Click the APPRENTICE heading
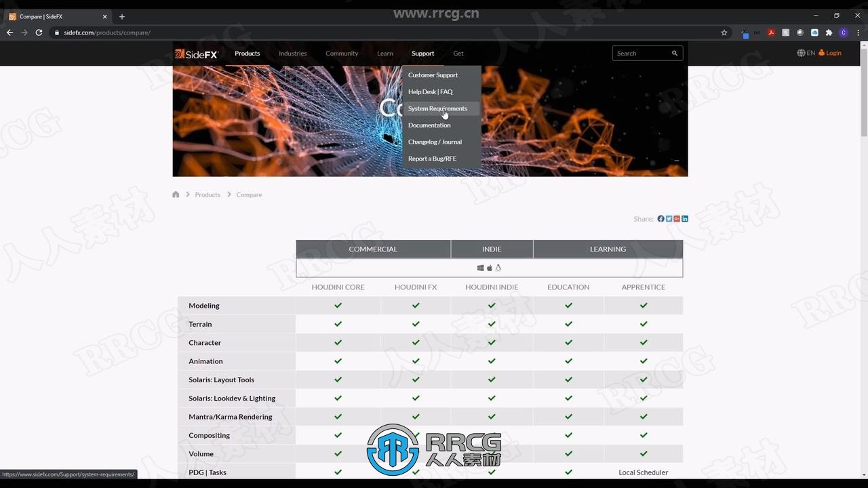This screenshot has width=868, height=488. tap(644, 287)
